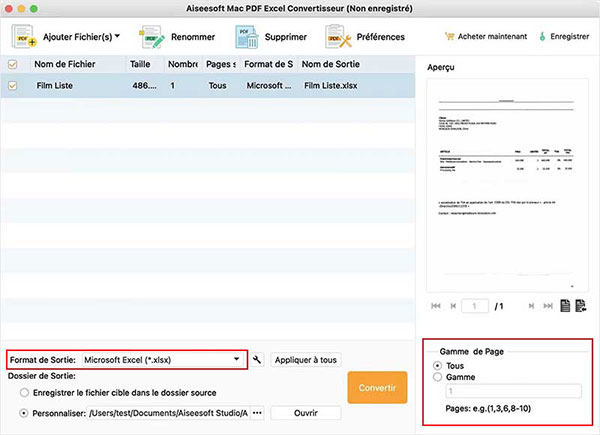Viewport: 600px width, 435px height.
Task: Click the Renommer pencil icon
Action: [x=152, y=37]
